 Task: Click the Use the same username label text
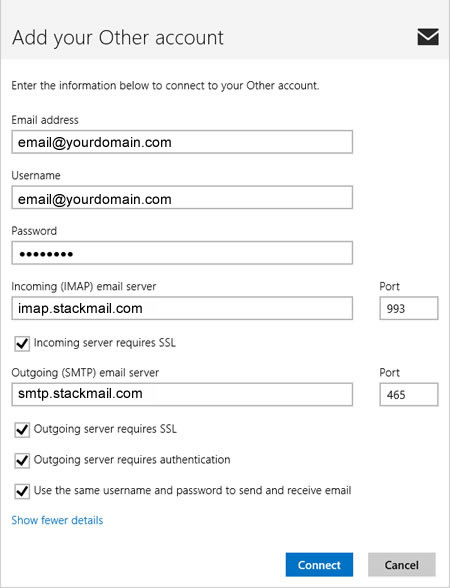[x=192, y=490]
